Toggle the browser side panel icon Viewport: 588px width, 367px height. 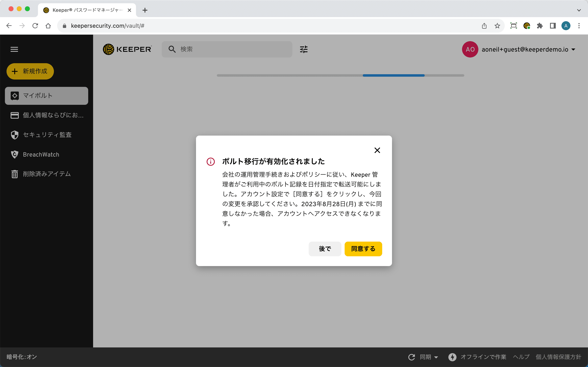pos(553,26)
